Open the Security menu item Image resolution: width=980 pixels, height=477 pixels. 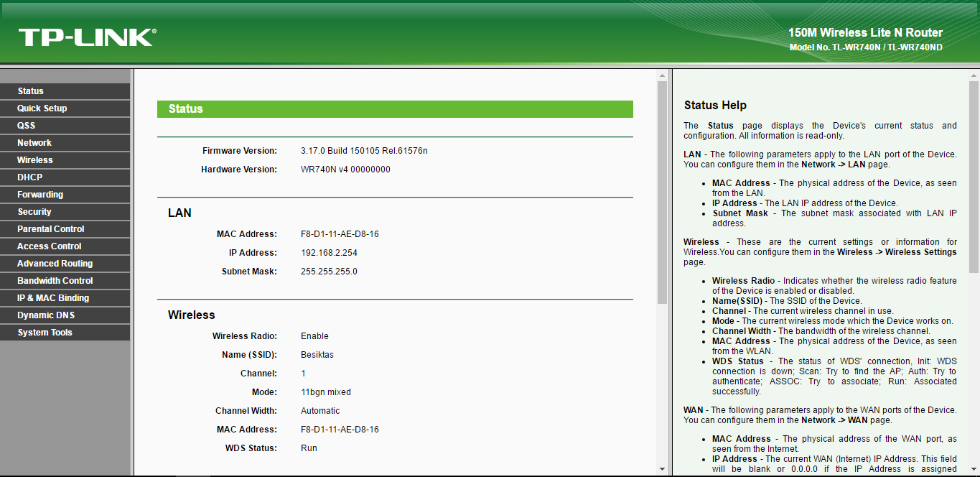point(65,212)
